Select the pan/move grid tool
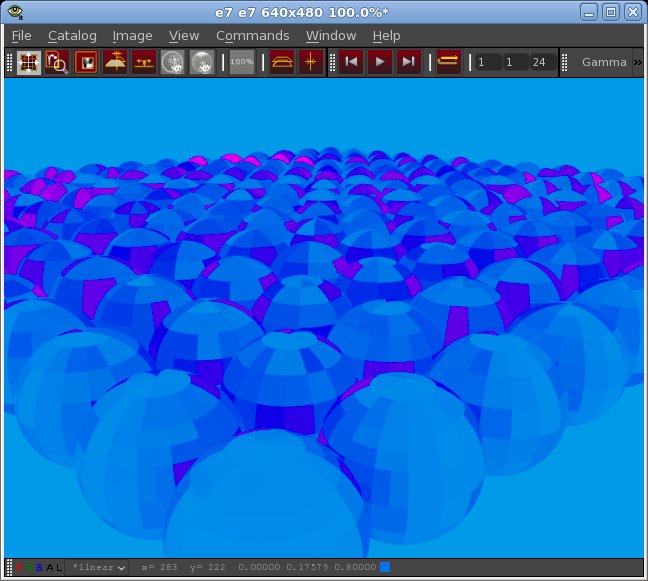This screenshot has width=648, height=581. [x=29, y=62]
